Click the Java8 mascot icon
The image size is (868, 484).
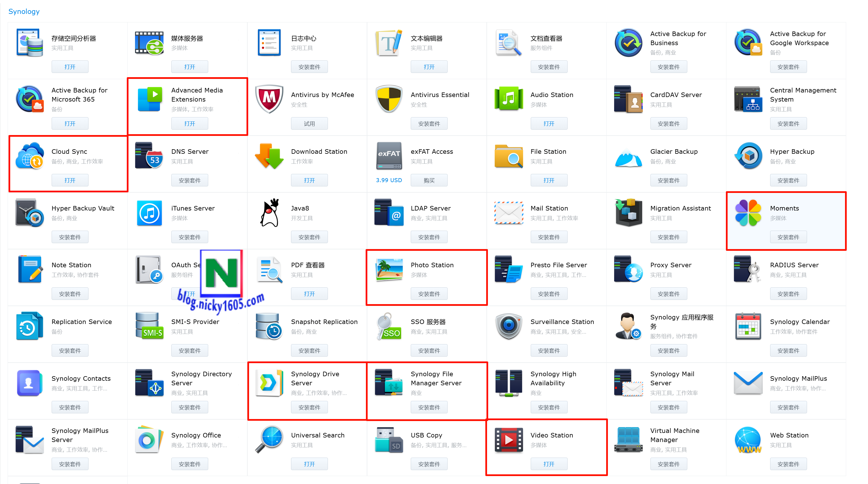coord(269,213)
